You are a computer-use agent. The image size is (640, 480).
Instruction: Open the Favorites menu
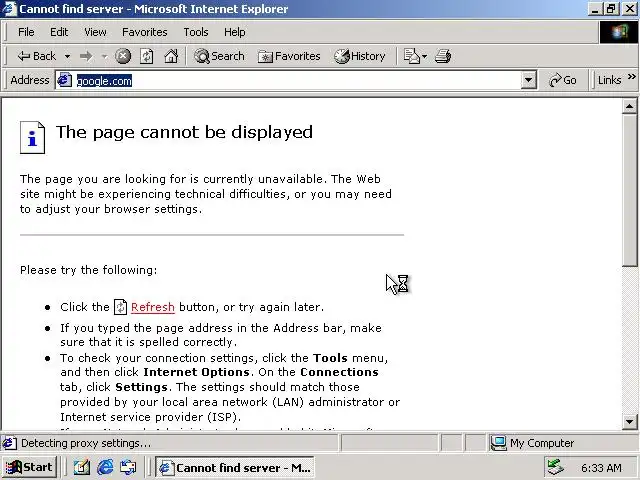pos(144,32)
